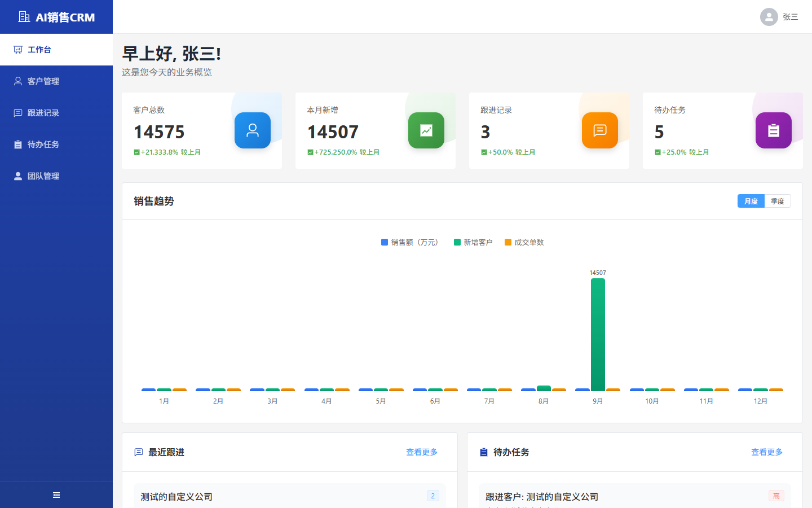Click the purple clipboard icon on 待办任务 card
The image size is (812, 508).
(x=774, y=130)
